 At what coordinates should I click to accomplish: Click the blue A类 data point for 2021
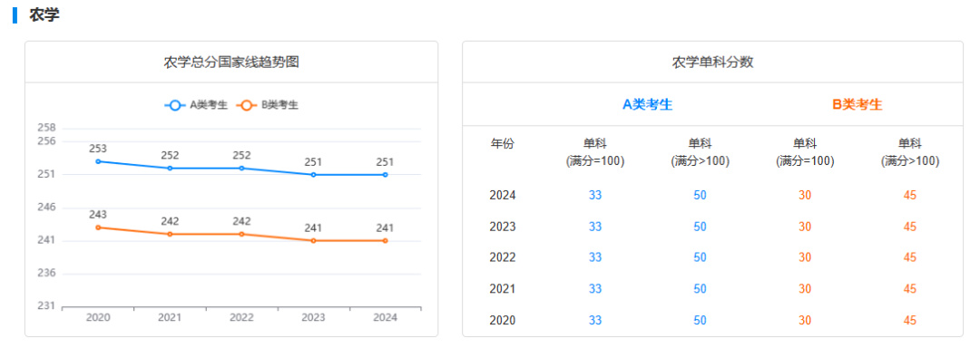(170, 169)
